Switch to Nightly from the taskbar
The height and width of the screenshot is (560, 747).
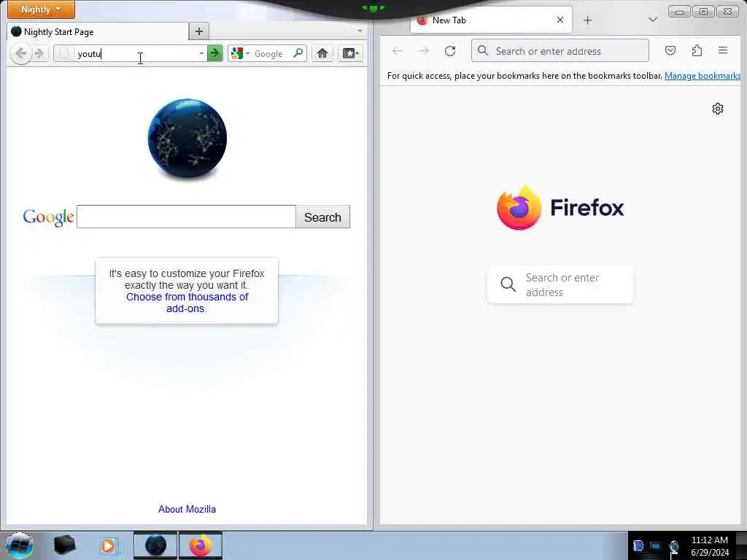155,545
